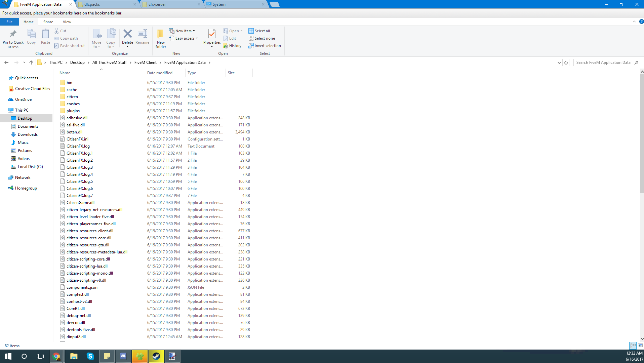The width and height of the screenshot is (644, 363).
Task: Open the Help question mark icon
Action: (x=641, y=22)
